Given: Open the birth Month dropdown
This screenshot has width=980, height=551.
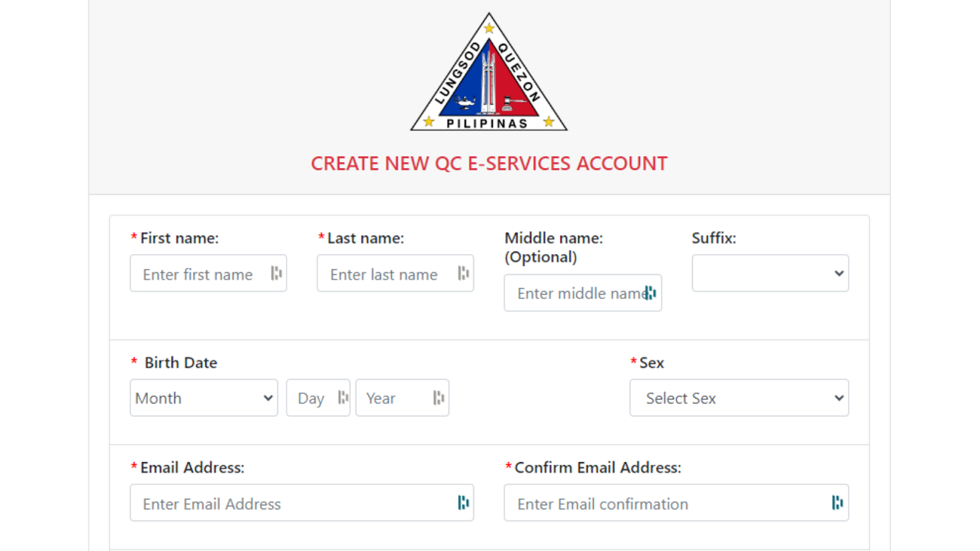Looking at the screenshot, I should tap(204, 398).
